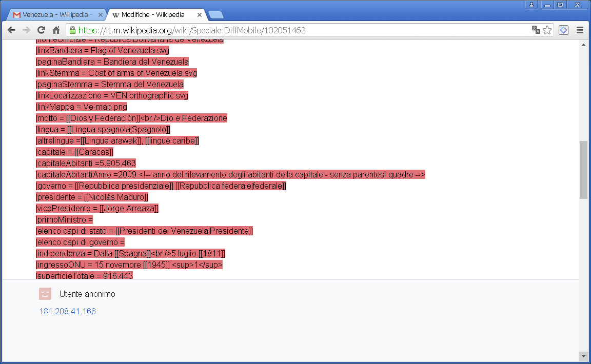Viewport: 591px width, 364px height.
Task: Open the Chrome hamburger menu
Action: (x=580, y=30)
